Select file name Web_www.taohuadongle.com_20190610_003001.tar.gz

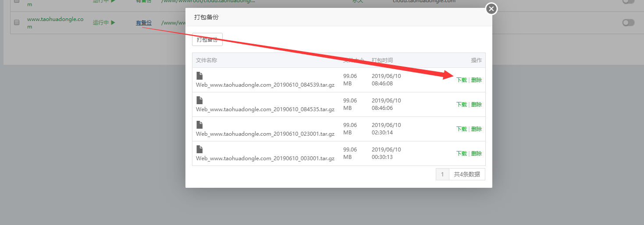point(265,158)
